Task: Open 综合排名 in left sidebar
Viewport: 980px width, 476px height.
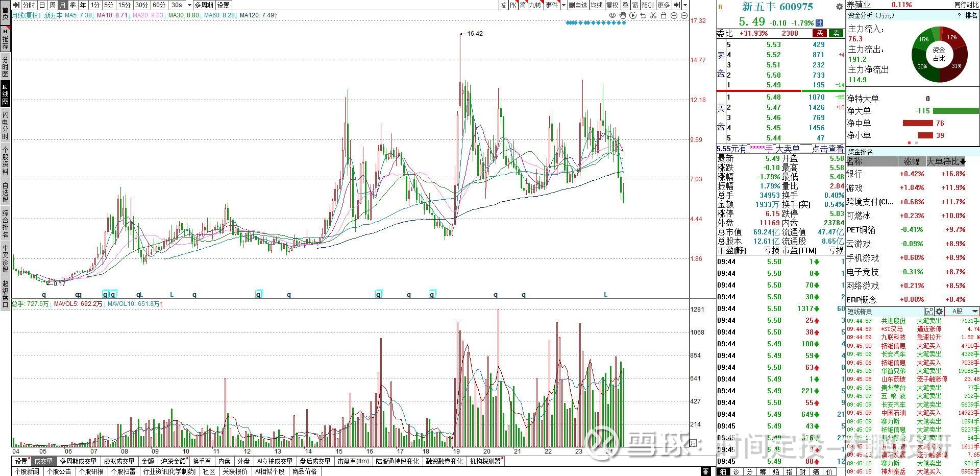Action: tap(5, 224)
